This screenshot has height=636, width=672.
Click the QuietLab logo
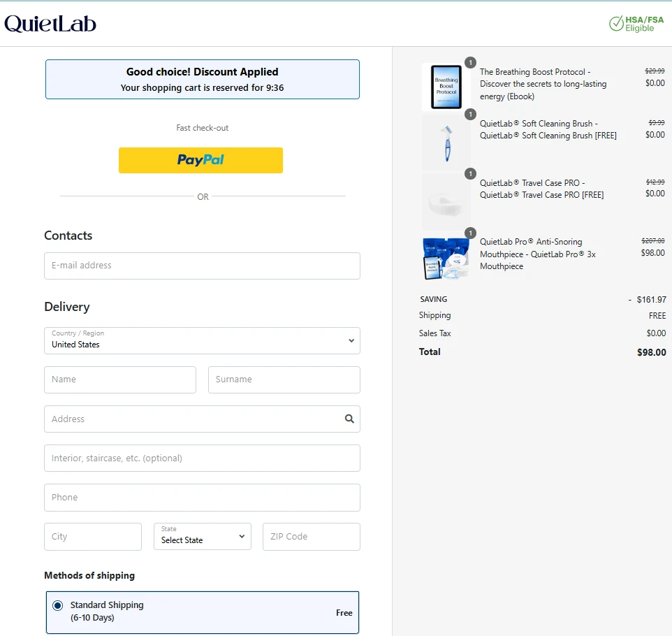50,24
